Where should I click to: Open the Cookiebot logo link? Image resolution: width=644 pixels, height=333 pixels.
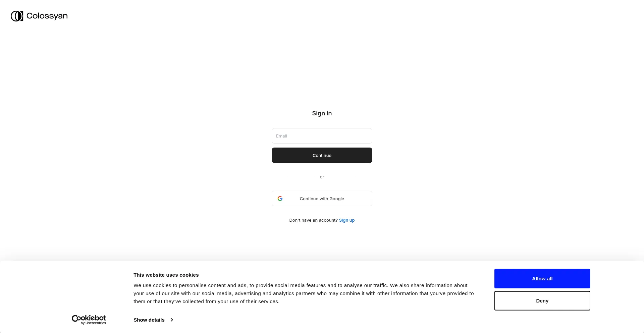click(89, 320)
